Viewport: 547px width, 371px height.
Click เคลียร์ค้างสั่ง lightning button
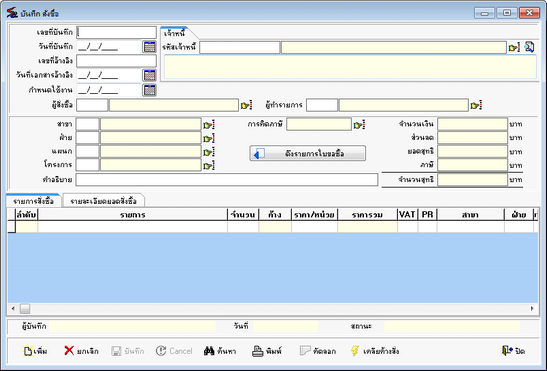375,351
